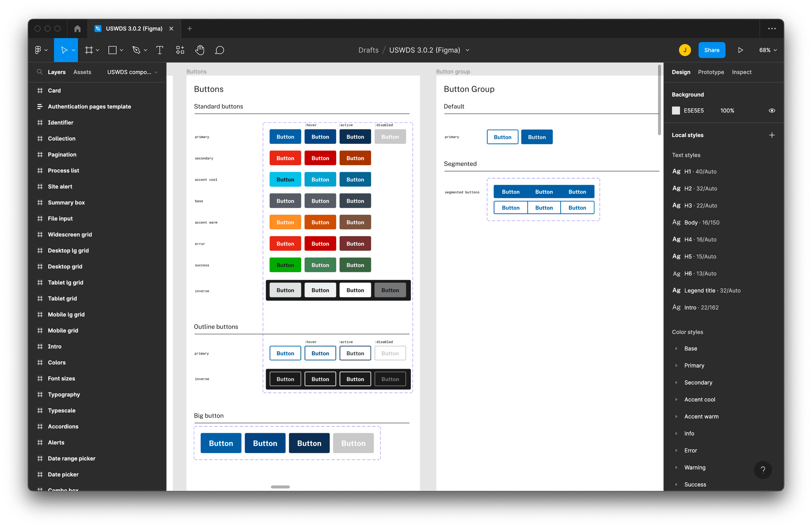
Task: Search layers with magnifier icon
Action: 40,72
